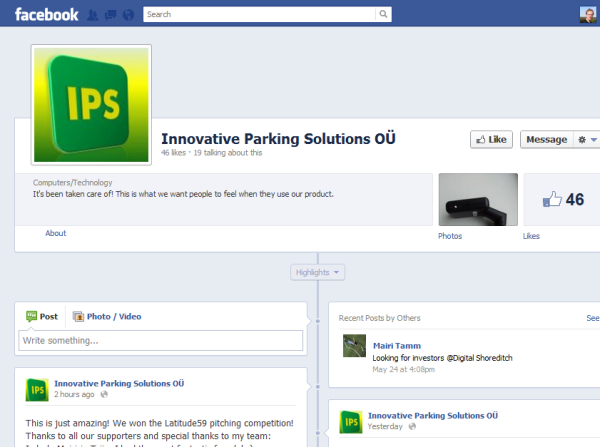
Task: Click the thumbs-up icon on Like button
Action: (481, 140)
